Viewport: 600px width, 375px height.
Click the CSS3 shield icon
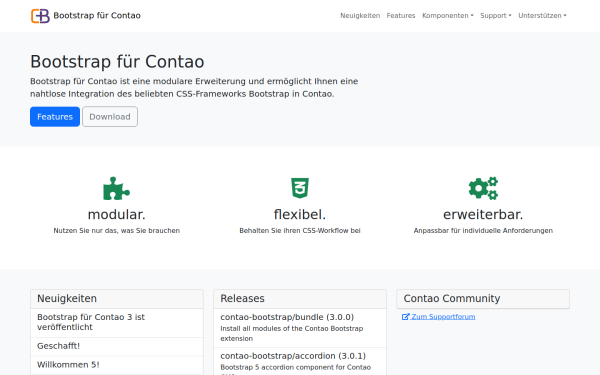[x=300, y=188]
